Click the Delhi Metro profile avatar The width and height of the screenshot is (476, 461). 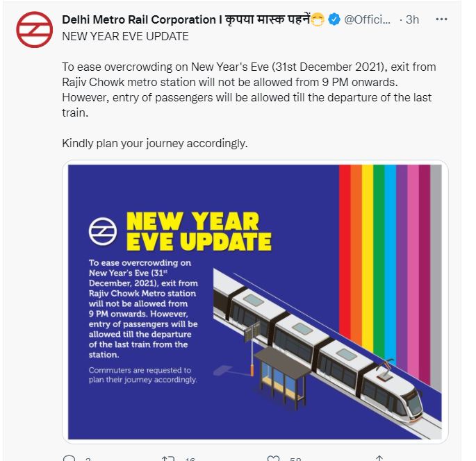(x=34, y=30)
